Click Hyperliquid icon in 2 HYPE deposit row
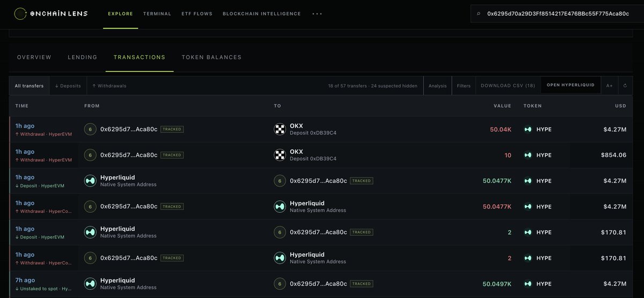Viewport: 644px width, 298px height. [x=90, y=232]
